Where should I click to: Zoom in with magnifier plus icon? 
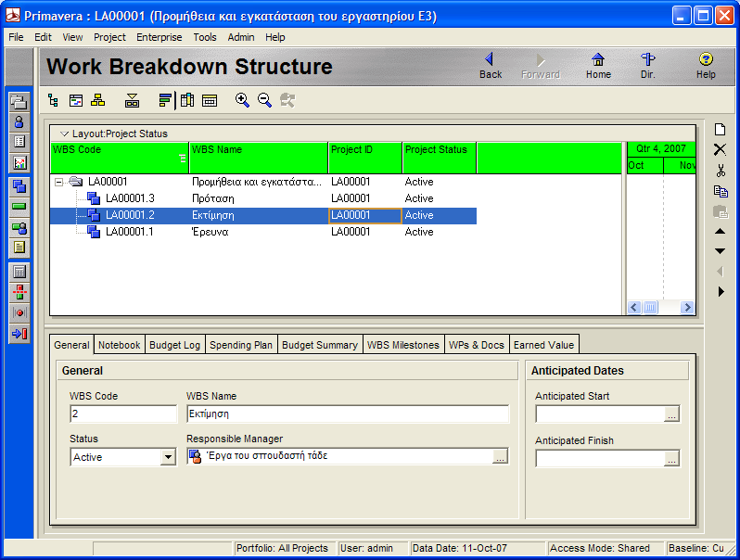click(x=242, y=100)
